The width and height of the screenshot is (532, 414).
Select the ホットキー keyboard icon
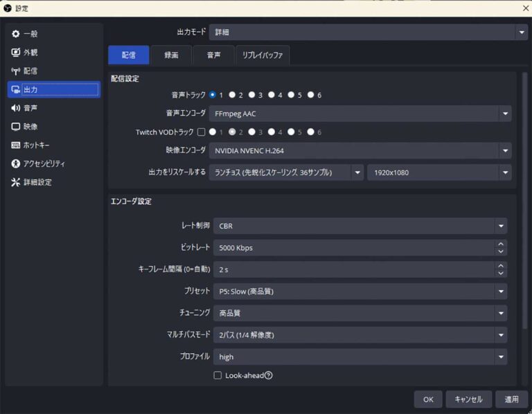[x=16, y=145]
